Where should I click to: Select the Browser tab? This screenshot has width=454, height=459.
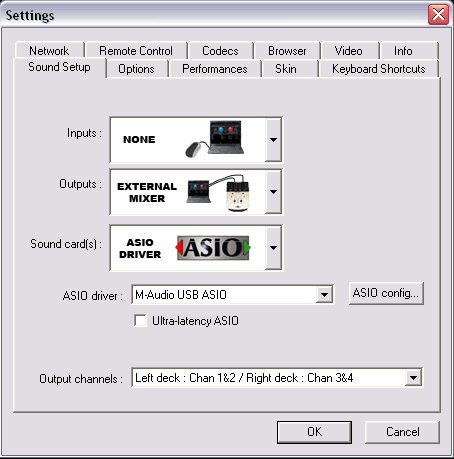click(x=287, y=51)
